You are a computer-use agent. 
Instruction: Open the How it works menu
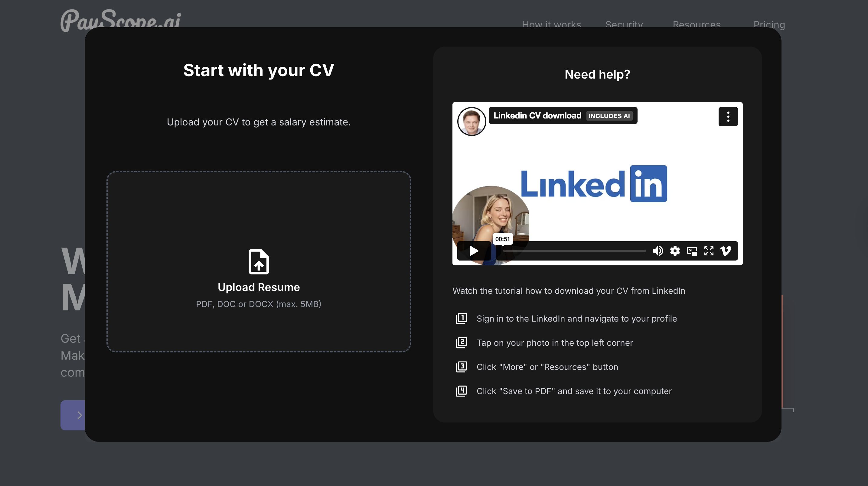click(551, 24)
